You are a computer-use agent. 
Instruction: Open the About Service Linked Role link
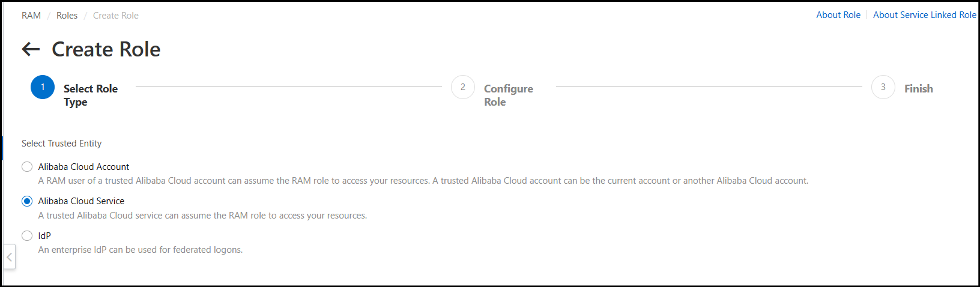tap(924, 15)
